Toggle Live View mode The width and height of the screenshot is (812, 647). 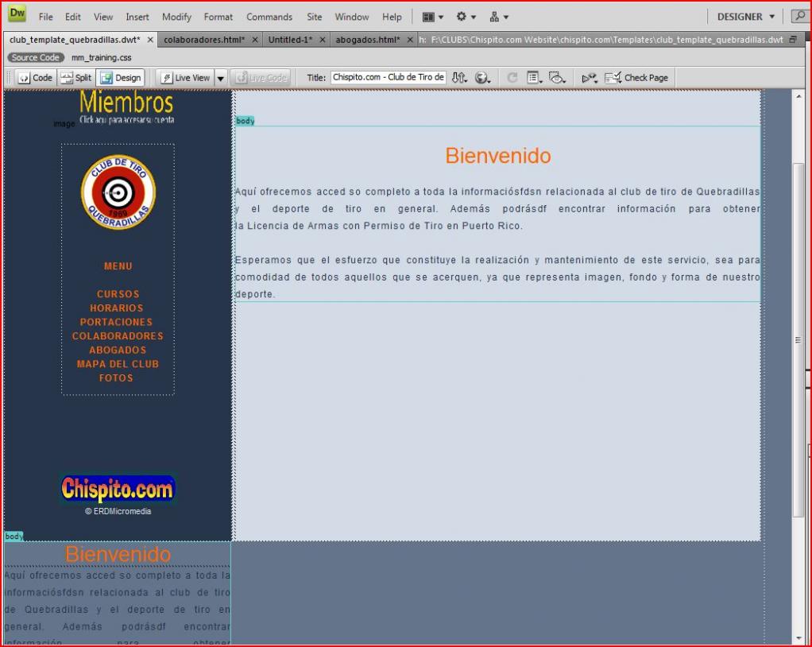(x=185, y=78)
